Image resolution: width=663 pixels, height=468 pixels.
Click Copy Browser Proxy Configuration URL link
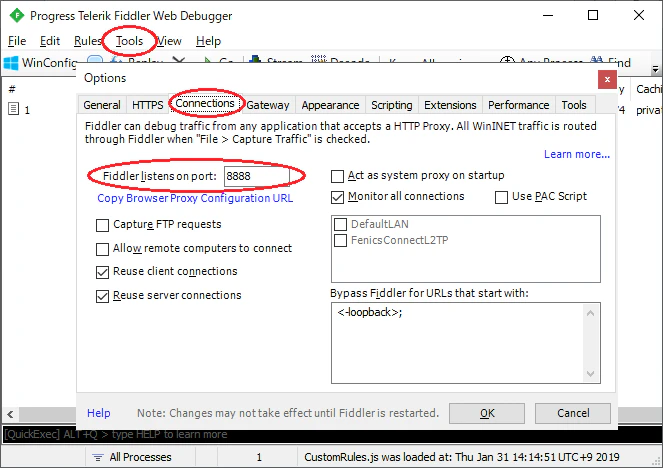pos(195,198)
